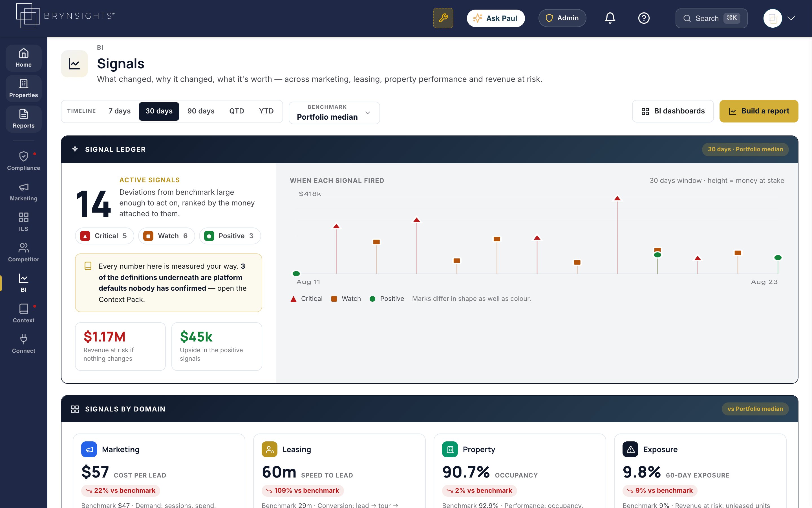Expand the Benchmark Portfolio median dropdown
The image size is (812, 508).
(334, 113)
